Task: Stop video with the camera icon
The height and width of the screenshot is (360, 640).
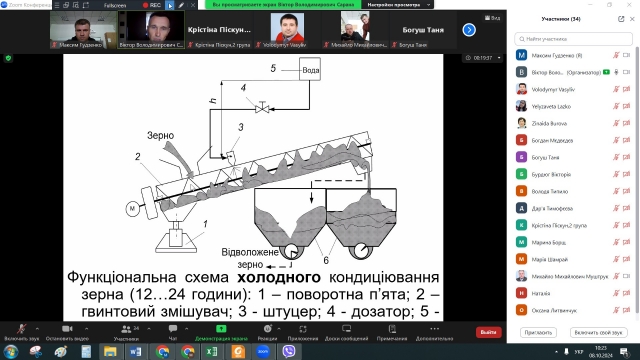Action: point(67,329)
